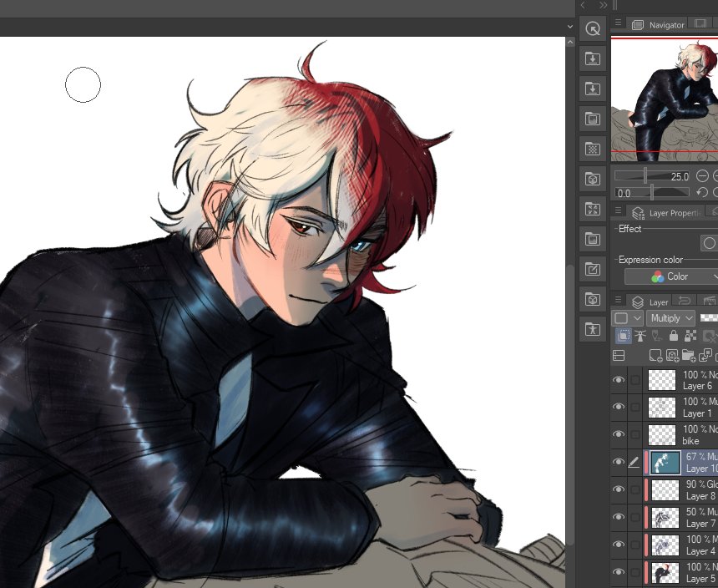Switch to the Navigator tab

658,25
